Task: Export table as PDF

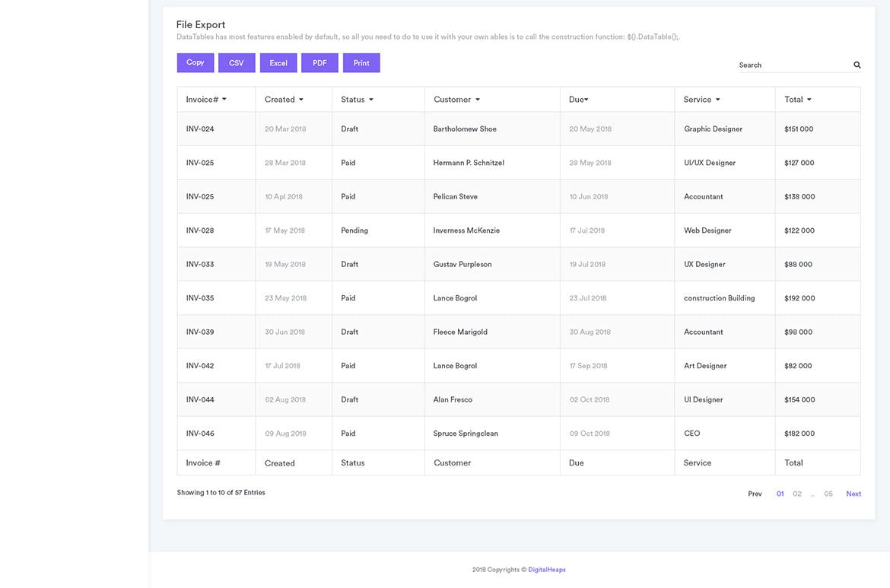Action: (x=319, y=63)
